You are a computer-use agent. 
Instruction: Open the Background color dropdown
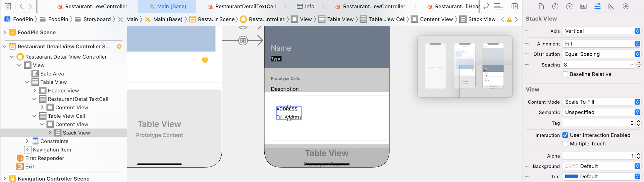(601, 166)
